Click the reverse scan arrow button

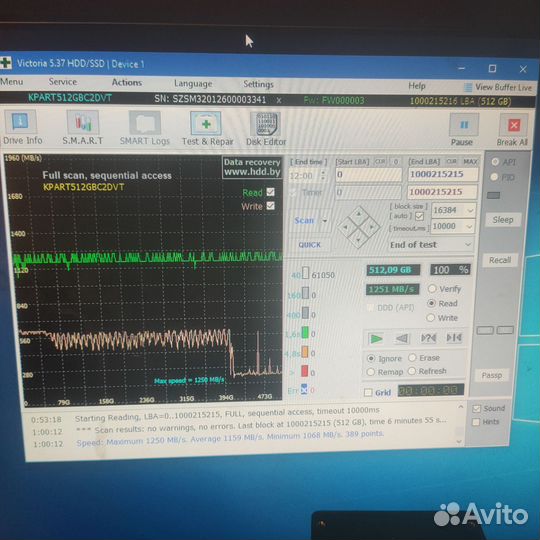[x=402, y=339]
